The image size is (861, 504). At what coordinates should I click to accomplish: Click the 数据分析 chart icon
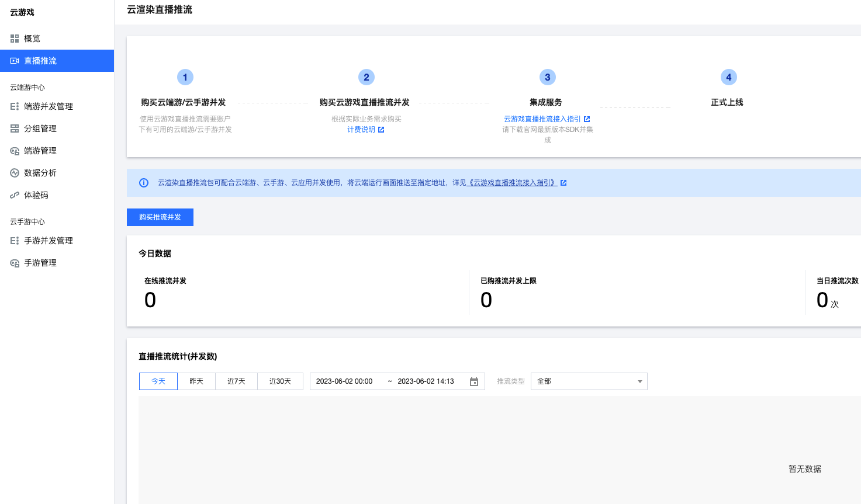click(x=15, y=173)
